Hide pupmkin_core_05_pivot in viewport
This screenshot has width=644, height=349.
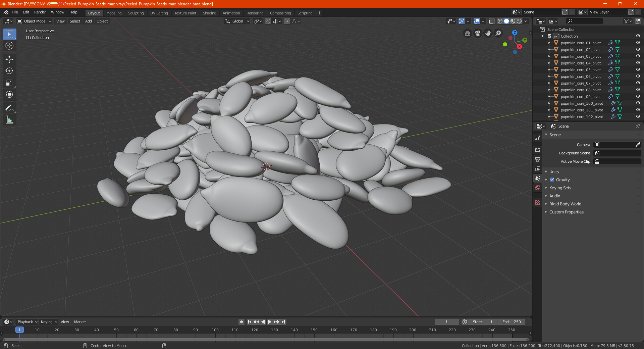[638, 70]
